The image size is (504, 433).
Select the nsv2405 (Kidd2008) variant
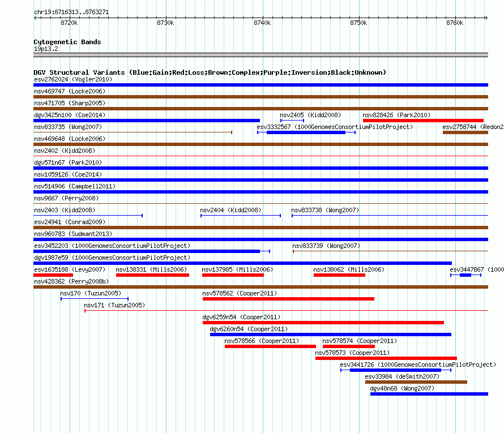point(292,121)
